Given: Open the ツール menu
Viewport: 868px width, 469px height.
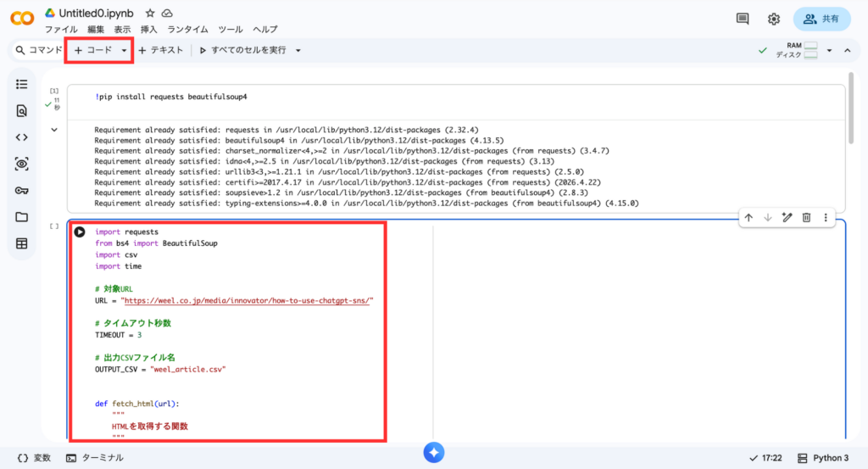Looking at the screenshot, I should 231,30.
